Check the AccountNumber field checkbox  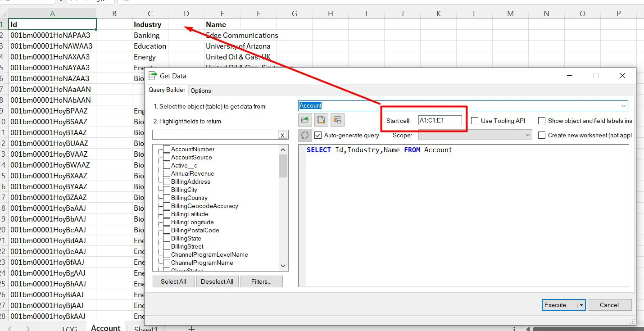[166, 149]
